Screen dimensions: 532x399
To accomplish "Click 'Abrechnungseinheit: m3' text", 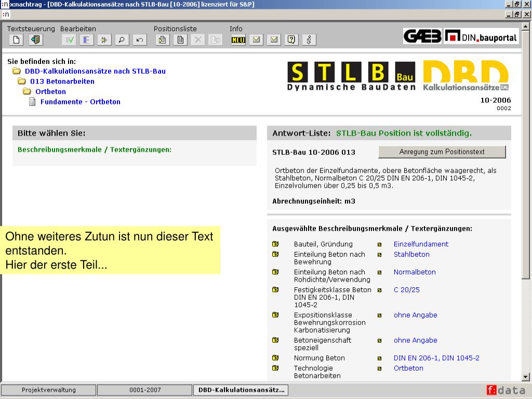I will pos(313,201).
